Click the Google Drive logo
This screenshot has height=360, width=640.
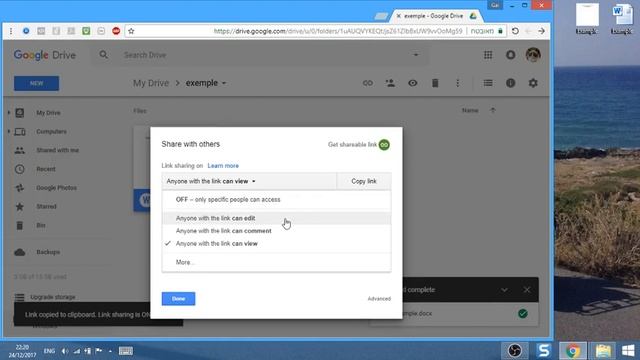(44, 55)
